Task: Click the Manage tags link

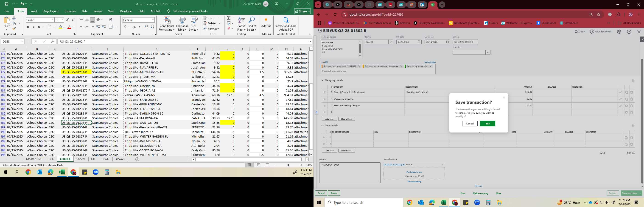Action: point(430,62)
